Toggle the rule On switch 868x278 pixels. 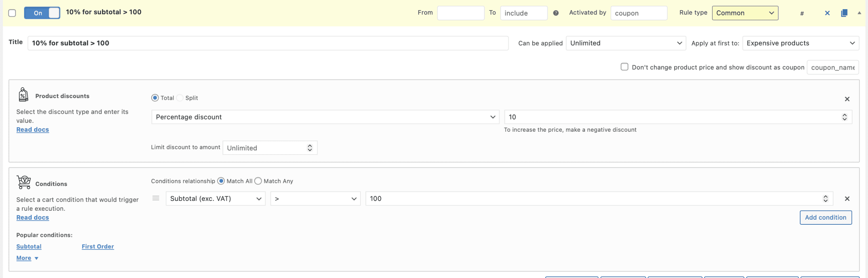click(x=42, y=13)
